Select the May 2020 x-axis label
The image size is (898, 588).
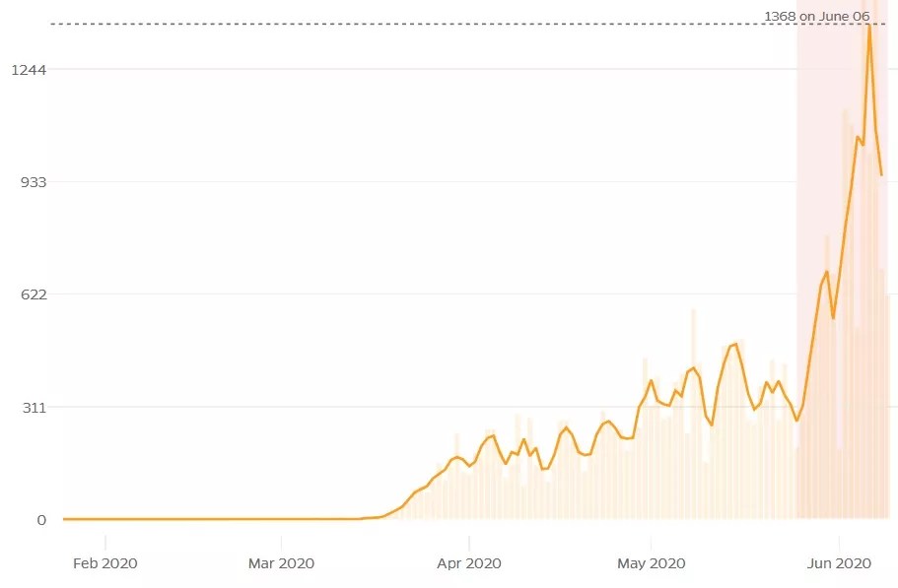click(651, 563)
